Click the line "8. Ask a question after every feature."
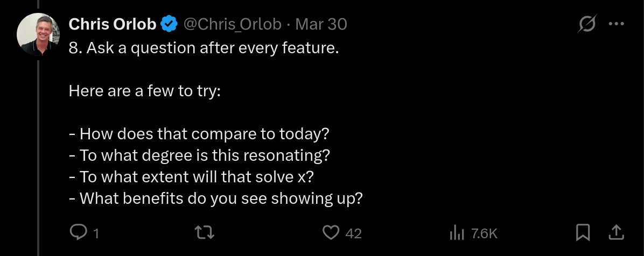 point(204,48)
